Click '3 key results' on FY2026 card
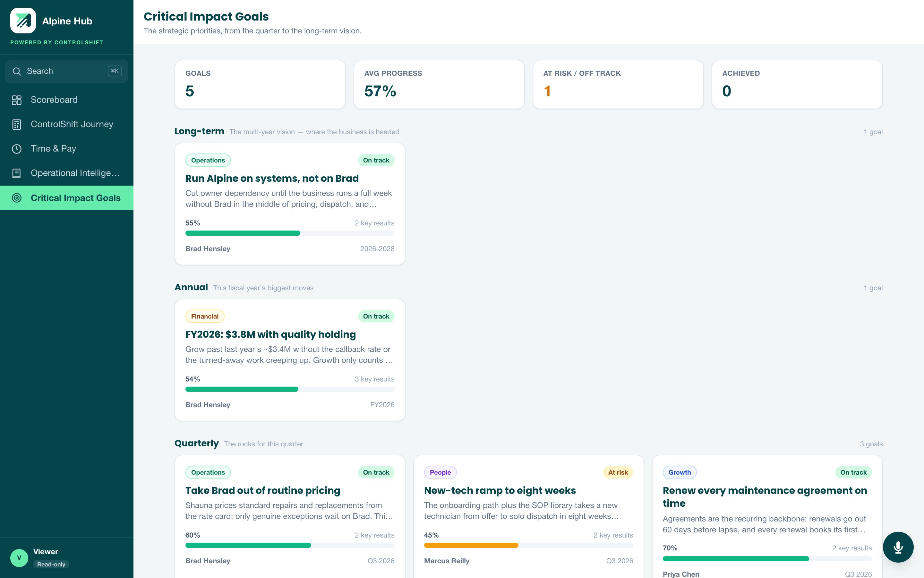The image size is (924, 578). coord(374,379)
